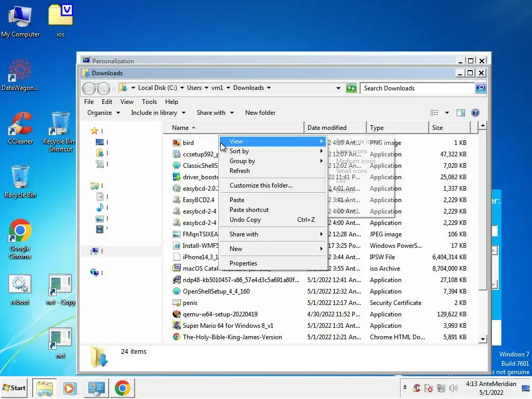532x399 pixels.
Task: Sort by the Size column header
Action: point(449,128)
